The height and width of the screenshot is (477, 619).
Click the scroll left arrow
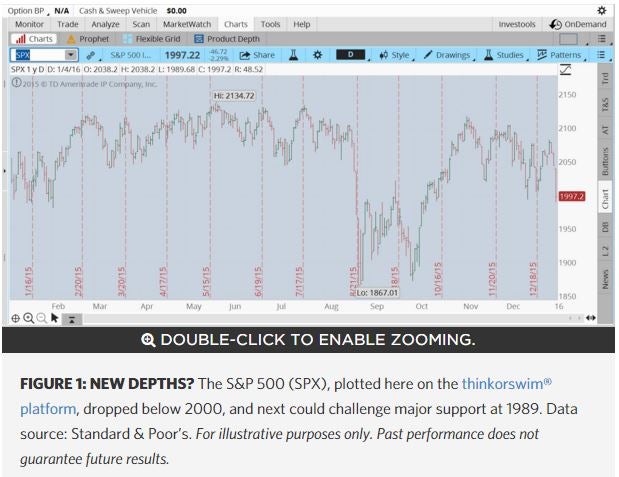coord(571,318)
